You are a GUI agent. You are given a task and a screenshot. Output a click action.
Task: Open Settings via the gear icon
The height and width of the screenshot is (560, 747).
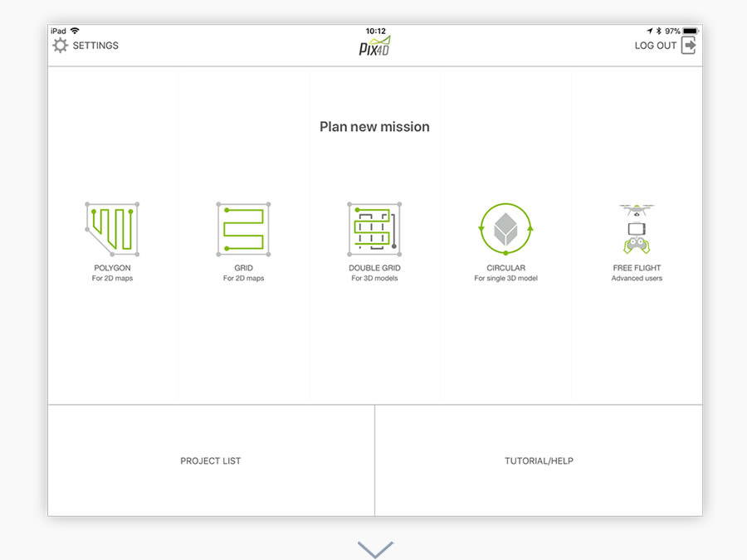tap(60, 46)
